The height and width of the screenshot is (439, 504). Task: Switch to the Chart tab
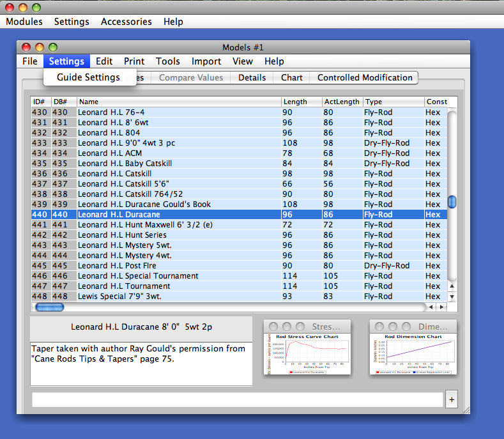[291, 77]
